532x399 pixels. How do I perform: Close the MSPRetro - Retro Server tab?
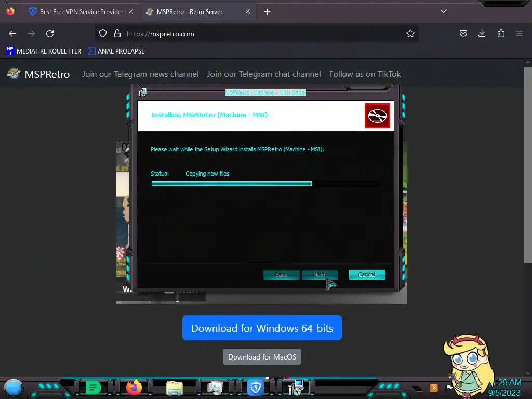click(x=248, y=11)
